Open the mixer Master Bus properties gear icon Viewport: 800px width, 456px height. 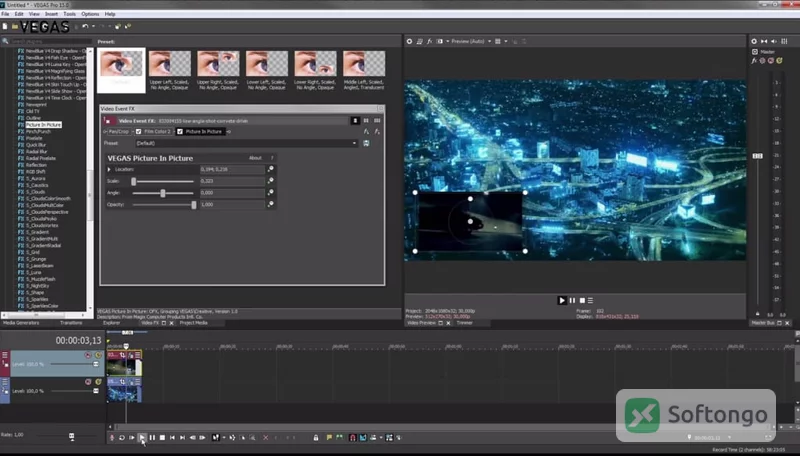754,41
